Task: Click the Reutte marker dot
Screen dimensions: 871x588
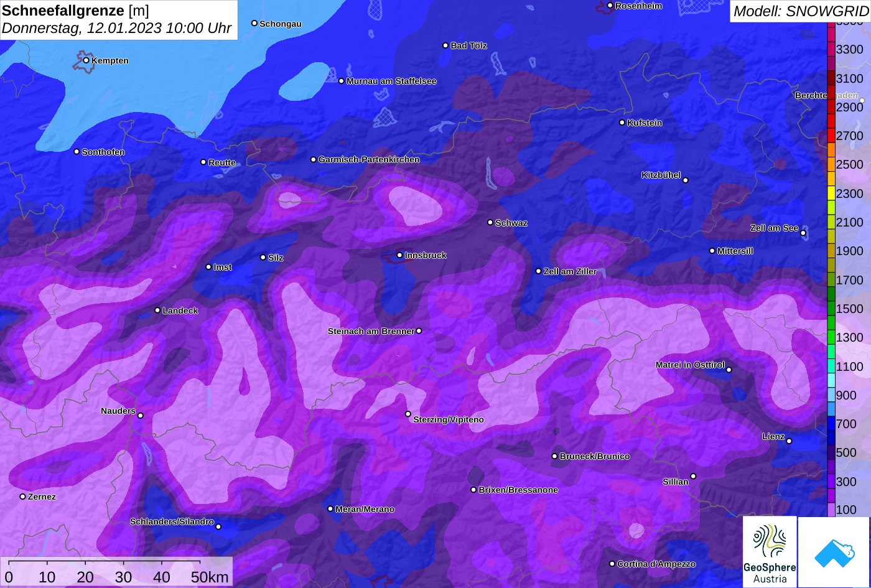Action: click(203, 162)
